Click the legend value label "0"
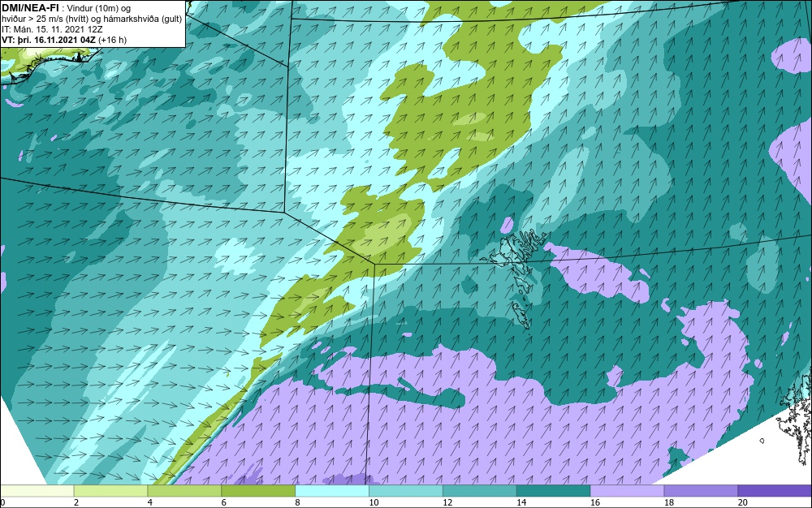Image resolution: width=812 pixels, height=508 pixels. coord(2,502)
